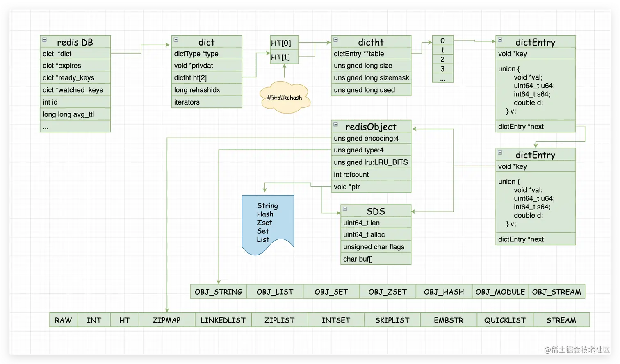Screen dimensions: 620x364
Task: Select the "dict *expires" row
Action: point(75,66)
